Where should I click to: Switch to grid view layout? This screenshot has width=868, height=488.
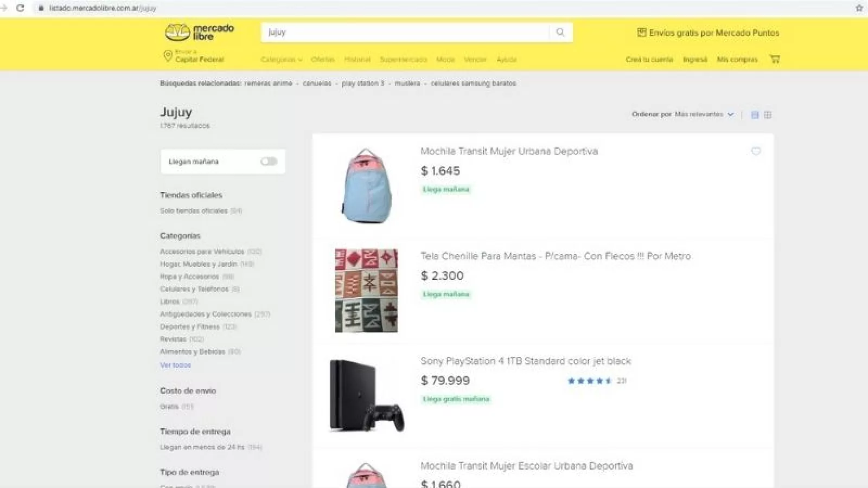coord(768,114)
